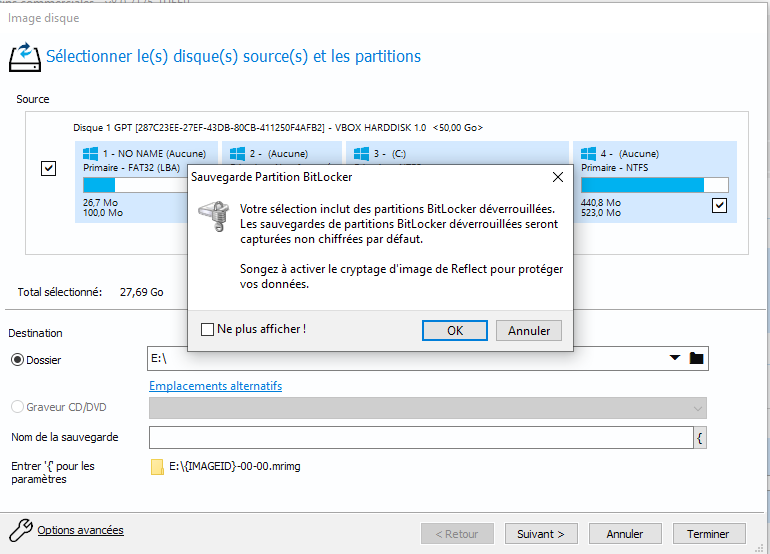
Task: Enable the "Ne plus afficher !" checkbox
Action: [x=207, y=329]
